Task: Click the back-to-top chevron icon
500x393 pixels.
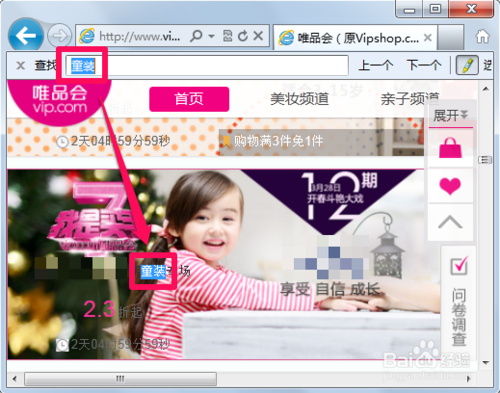Action: (x=450, y=222)
